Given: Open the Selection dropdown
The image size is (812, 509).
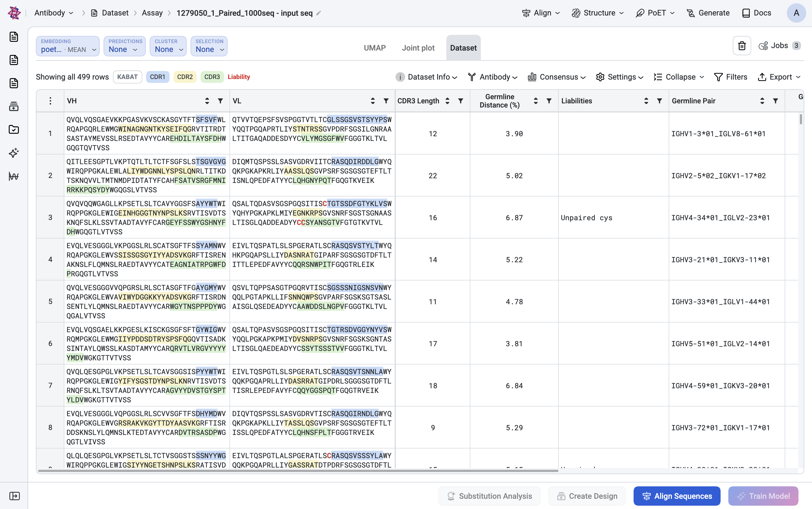Looking at the screenshot, I should (209, 46).
